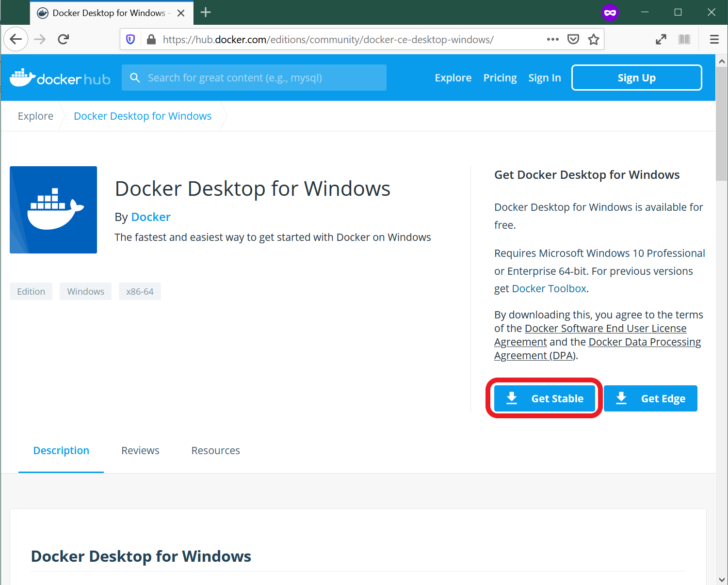
Task: Close the Docker Desktop for Windows tab
Action: 181,13
